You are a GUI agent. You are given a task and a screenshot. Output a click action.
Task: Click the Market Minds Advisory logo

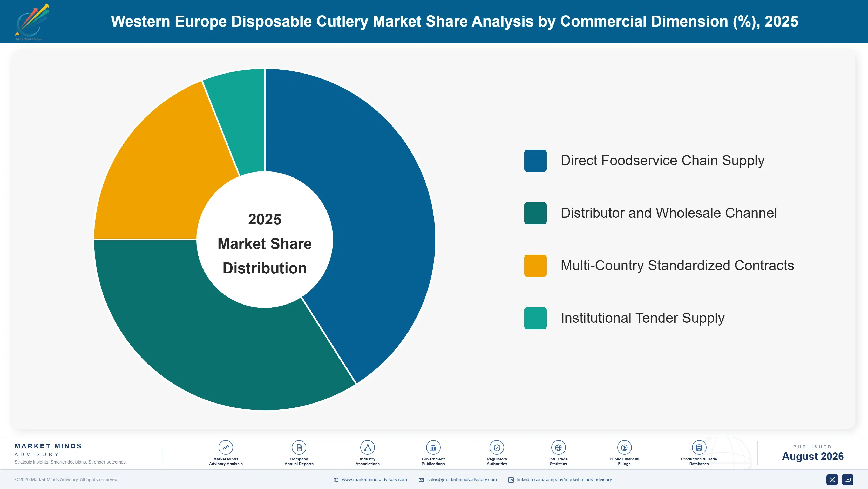click(x=32, y=22)
